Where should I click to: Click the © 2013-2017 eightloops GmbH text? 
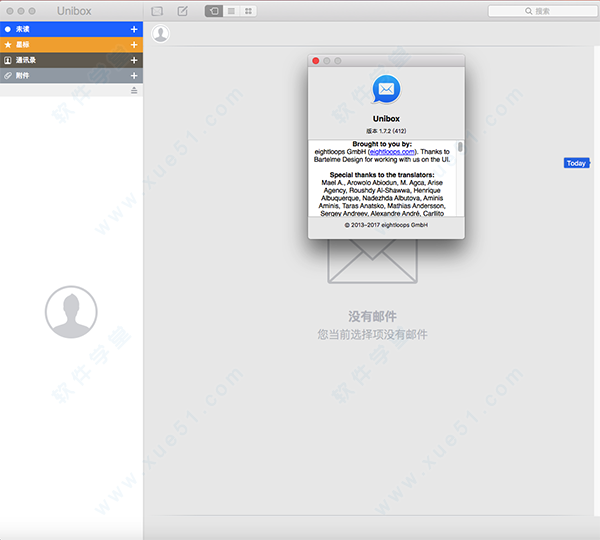[386, 225]
